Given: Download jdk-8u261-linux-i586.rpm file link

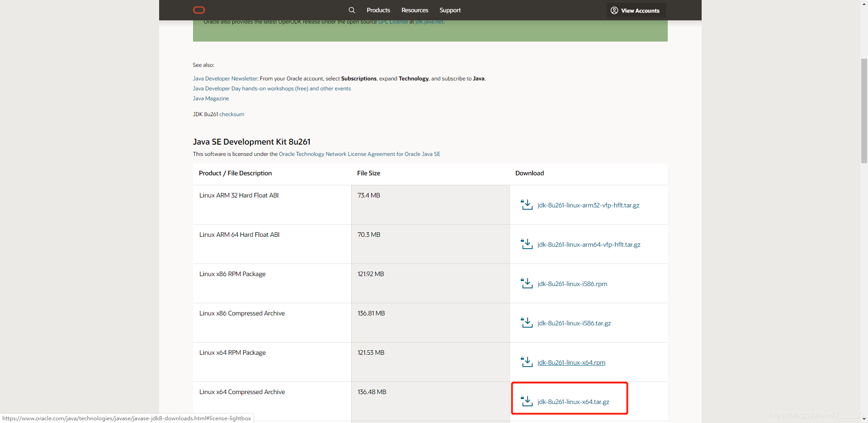Looking at the screenshot, I should coord(572,284).
